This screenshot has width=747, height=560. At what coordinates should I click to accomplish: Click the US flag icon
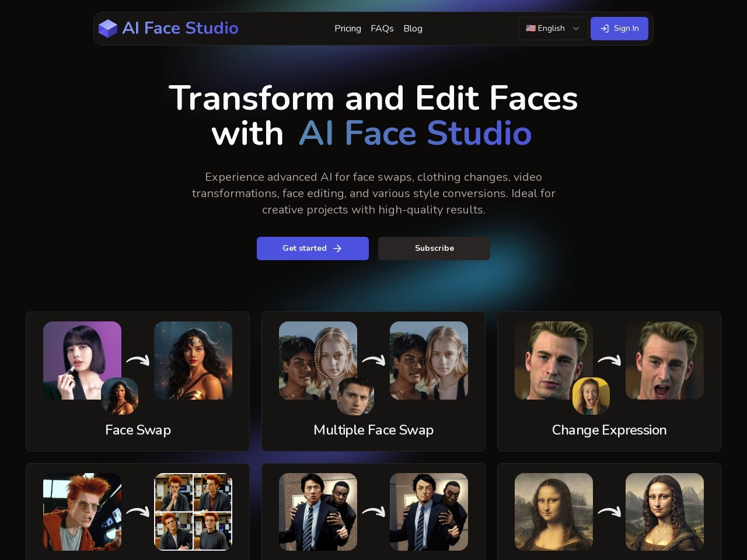[x=530, y=28]
